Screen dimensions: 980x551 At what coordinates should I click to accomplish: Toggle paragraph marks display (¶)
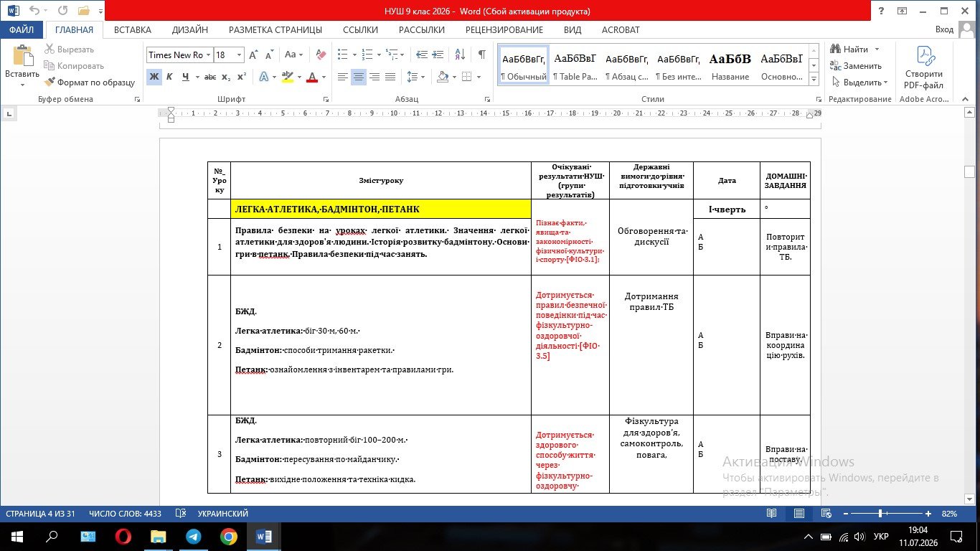(481, 55)
